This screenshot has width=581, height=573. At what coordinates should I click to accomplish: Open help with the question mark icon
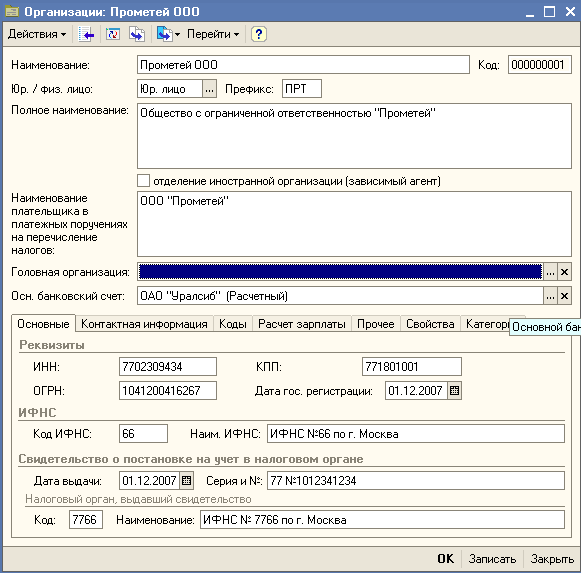(x=259, y=34)
